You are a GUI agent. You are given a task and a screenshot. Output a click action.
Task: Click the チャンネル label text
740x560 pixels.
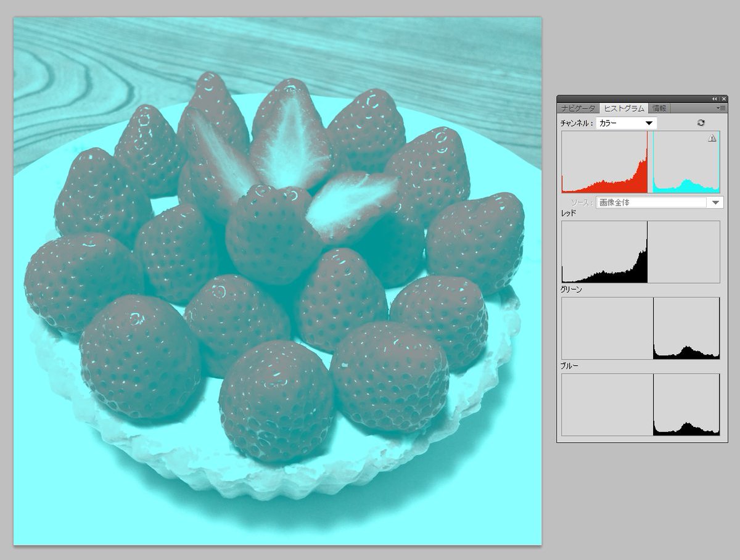pos(577,123)
